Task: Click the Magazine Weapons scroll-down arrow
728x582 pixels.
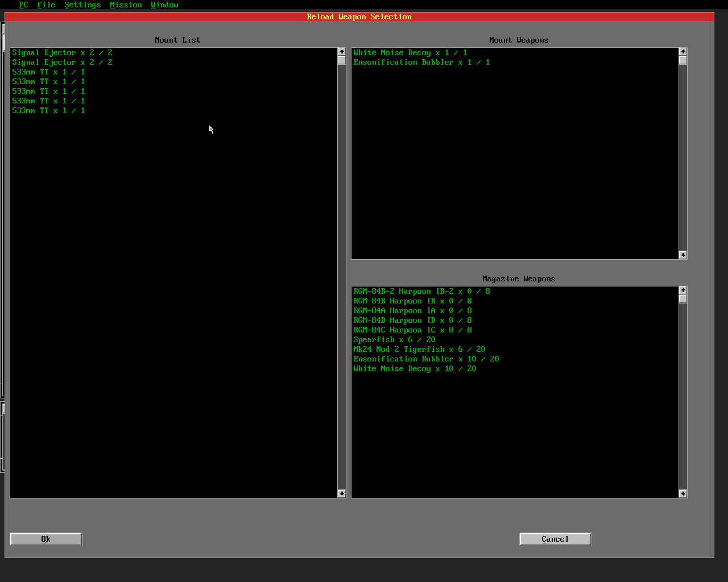Action: tap(683, 493)
